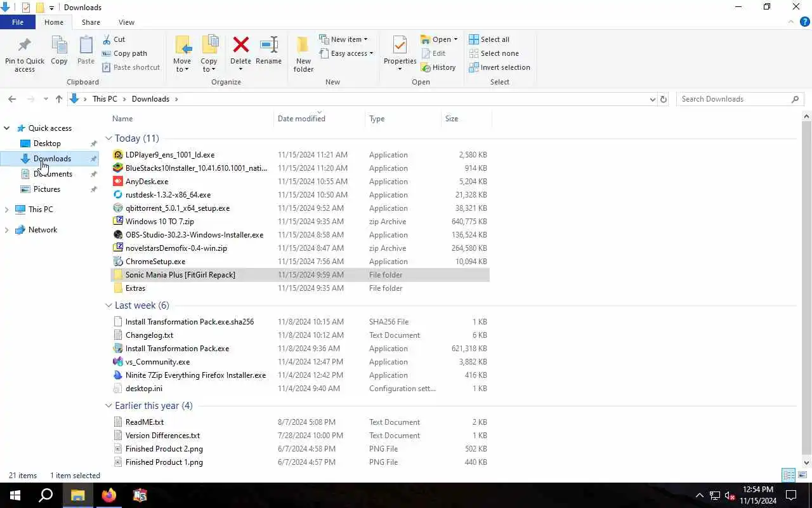The width and height of the screenshot is (812, 508).
Task: Click the taskbar clock 12:54 PM
Action: (758, 490)
